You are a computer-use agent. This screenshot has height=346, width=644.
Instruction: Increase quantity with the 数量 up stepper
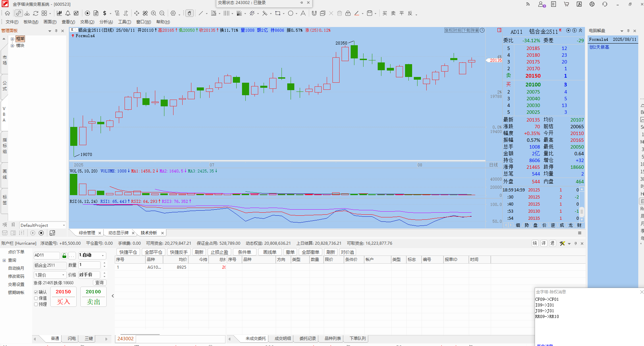tap(105, 263)
